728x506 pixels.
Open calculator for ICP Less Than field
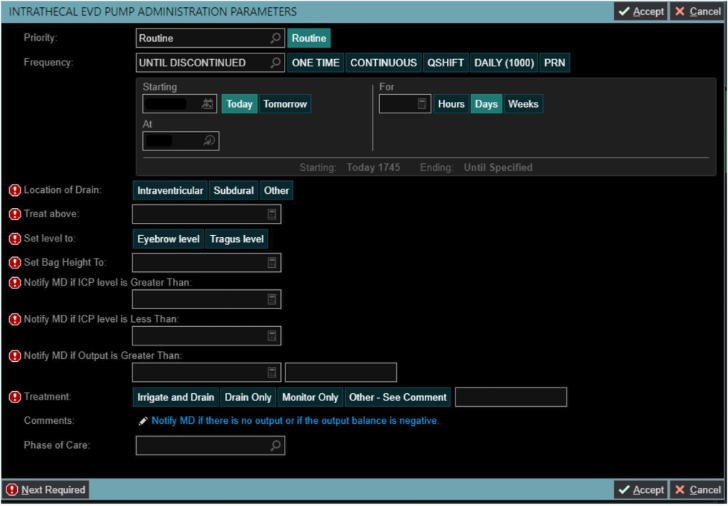point(272,336)
